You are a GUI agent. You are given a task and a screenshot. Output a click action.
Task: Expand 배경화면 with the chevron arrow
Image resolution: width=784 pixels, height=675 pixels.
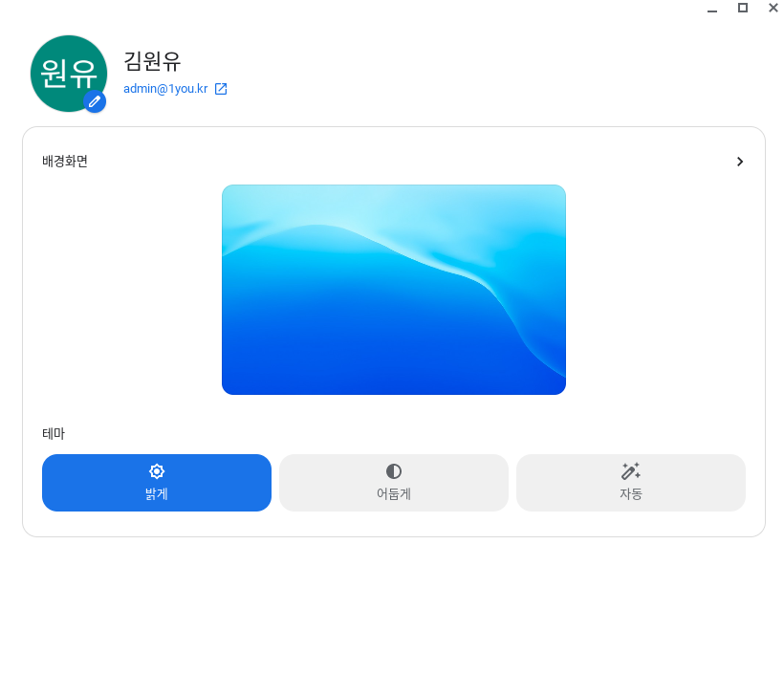click(740, 162)
